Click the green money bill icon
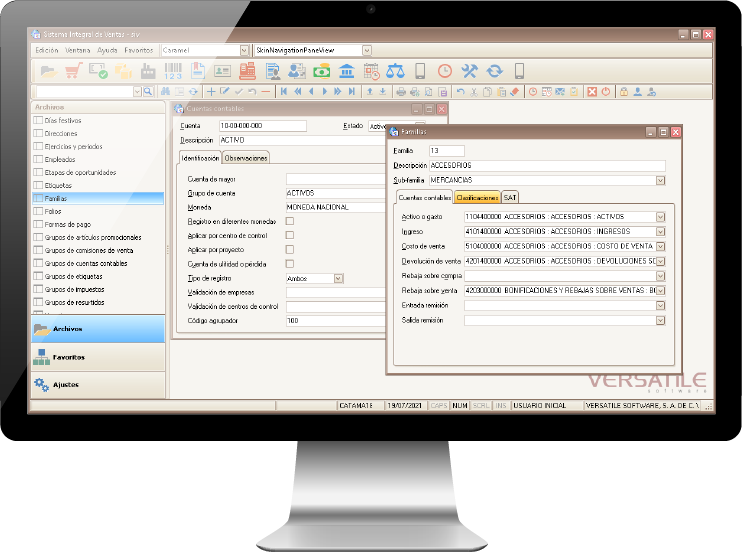The width and height of the screenshot is (742, 552). pyautogui.click(x=322, y=71)
